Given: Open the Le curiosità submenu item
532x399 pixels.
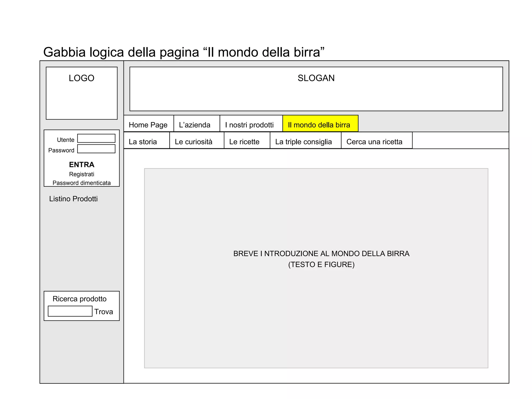Looking at the screenshot, I should click(x=197, y=141).
